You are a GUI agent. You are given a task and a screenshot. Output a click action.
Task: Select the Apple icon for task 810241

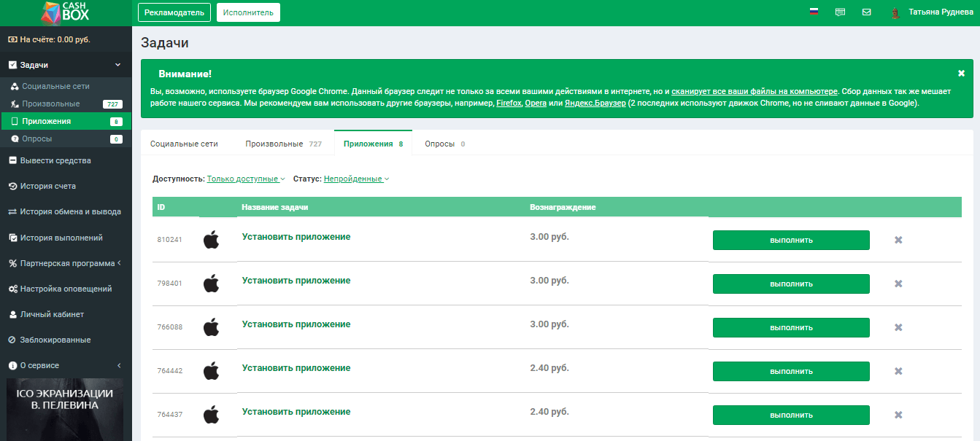pyautogui.click(x=212, y=238)
